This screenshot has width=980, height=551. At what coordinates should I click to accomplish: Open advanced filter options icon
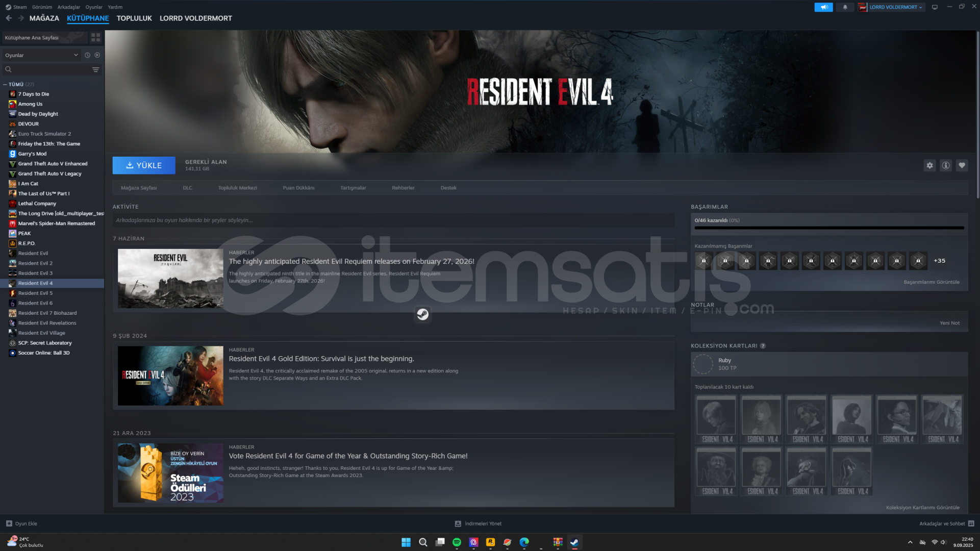click(x=95, y=69)
